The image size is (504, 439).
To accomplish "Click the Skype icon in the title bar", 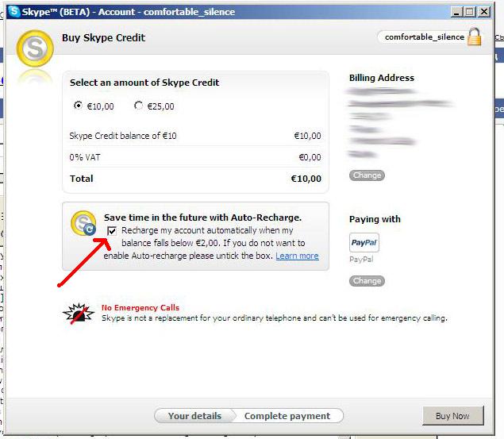I will (x=13, y=12).
